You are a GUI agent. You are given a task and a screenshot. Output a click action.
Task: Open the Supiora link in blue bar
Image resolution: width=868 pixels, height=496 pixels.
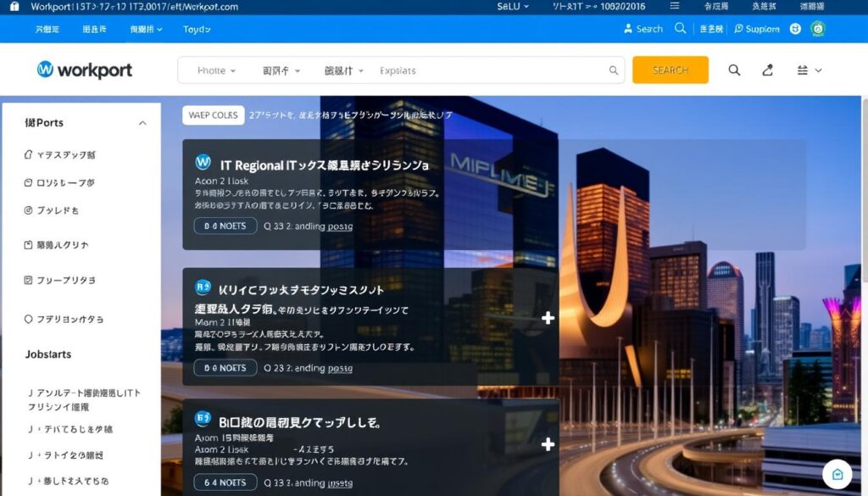757,29
